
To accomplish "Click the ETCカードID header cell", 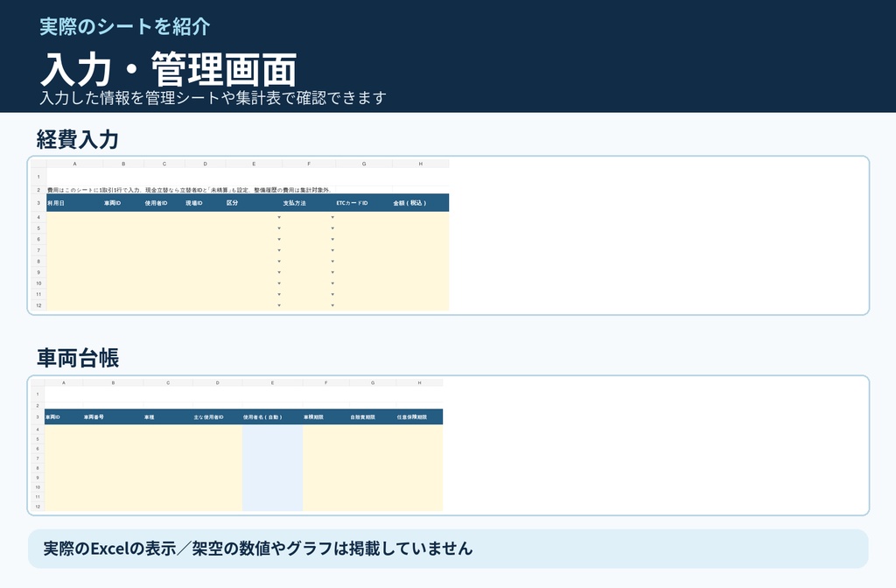I will click(363, 203).
